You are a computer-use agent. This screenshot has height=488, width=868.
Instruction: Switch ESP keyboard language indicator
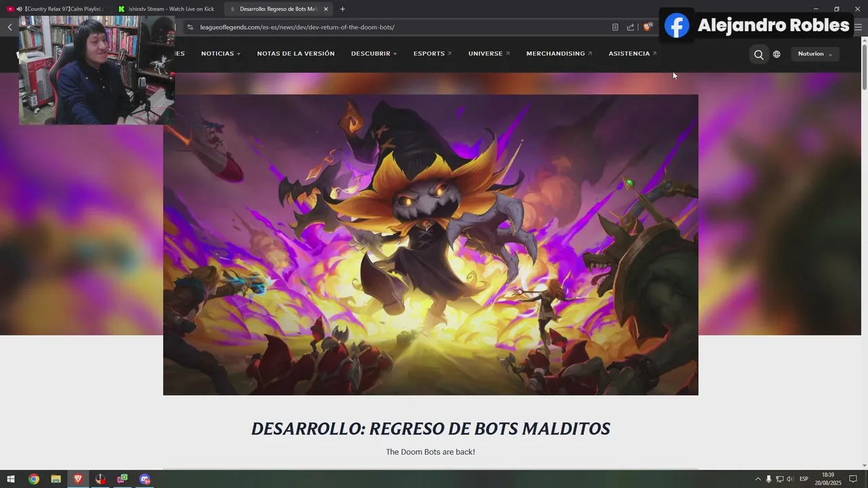coord(804,479)
